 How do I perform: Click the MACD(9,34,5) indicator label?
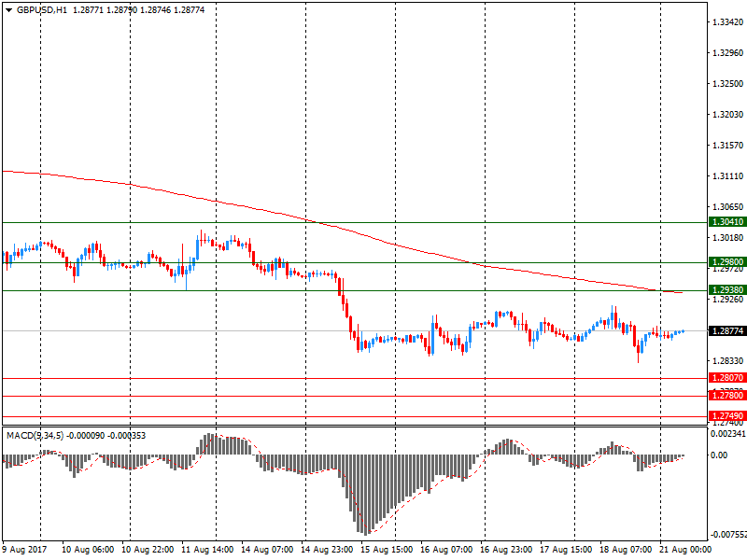point(35,436)
